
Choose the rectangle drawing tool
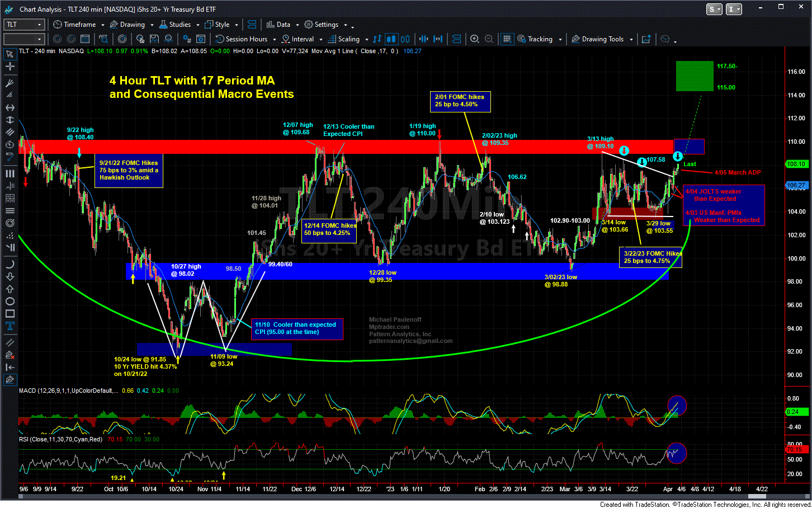point(10,313)
